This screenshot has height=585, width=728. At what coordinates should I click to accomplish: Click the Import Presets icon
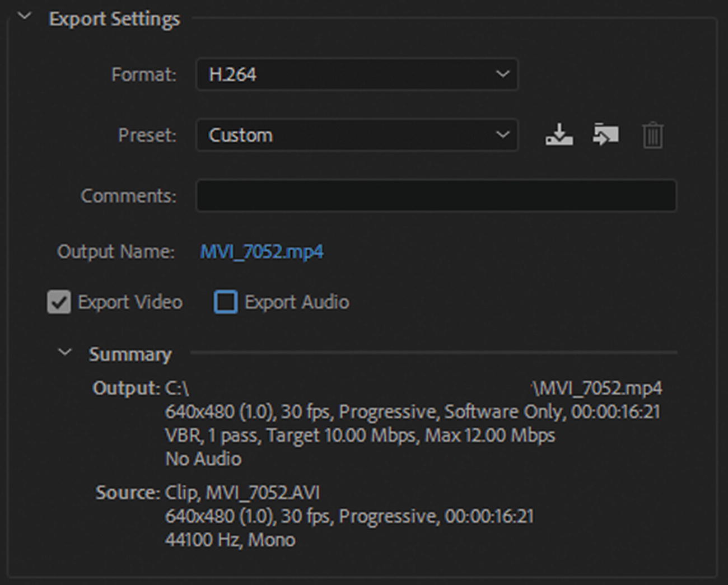(x=605, y=135)
